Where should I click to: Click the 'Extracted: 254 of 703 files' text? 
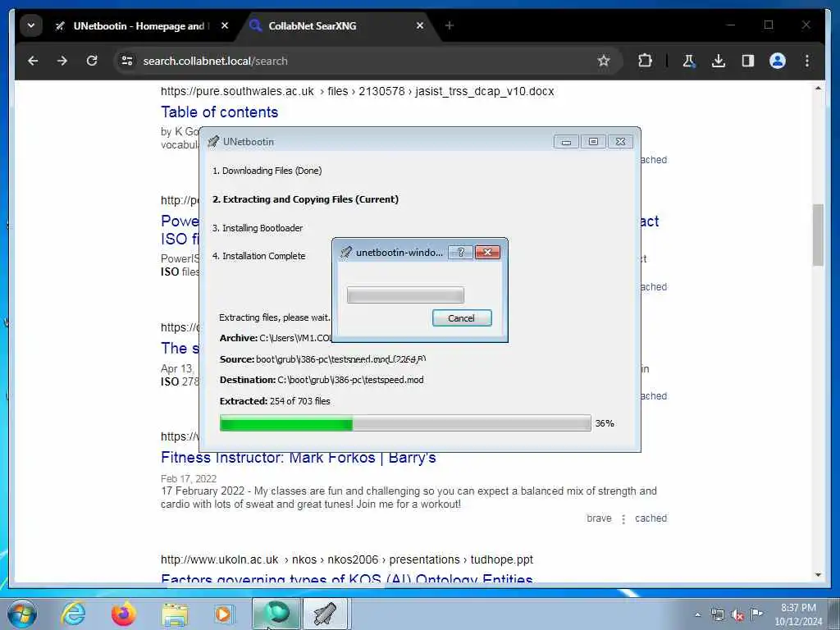275,401
